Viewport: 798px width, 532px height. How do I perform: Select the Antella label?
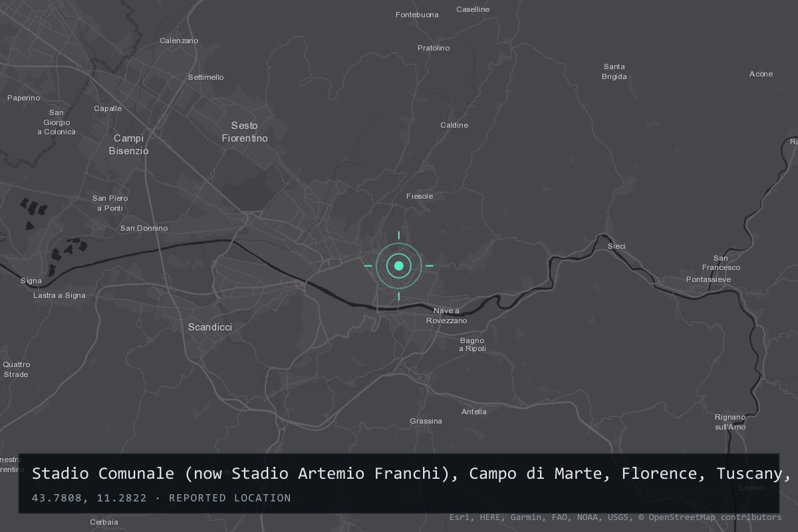click(x=474, y=412)
